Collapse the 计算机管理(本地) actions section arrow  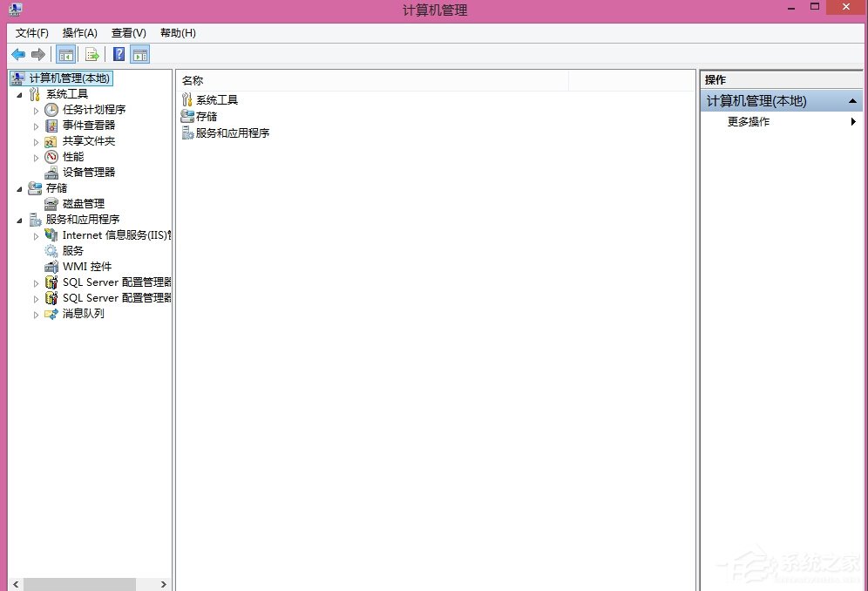(x=852, y=100)
